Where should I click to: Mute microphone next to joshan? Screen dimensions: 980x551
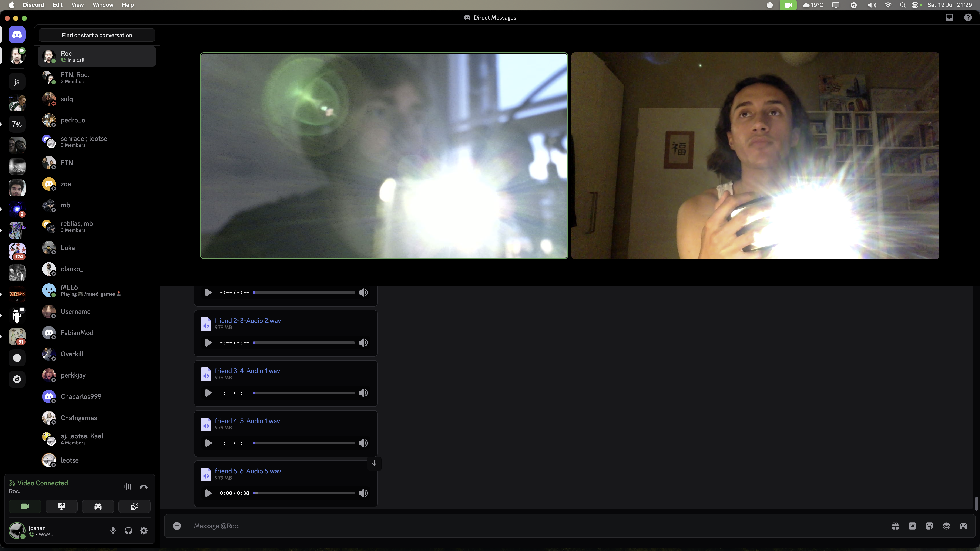pos(113,530)
